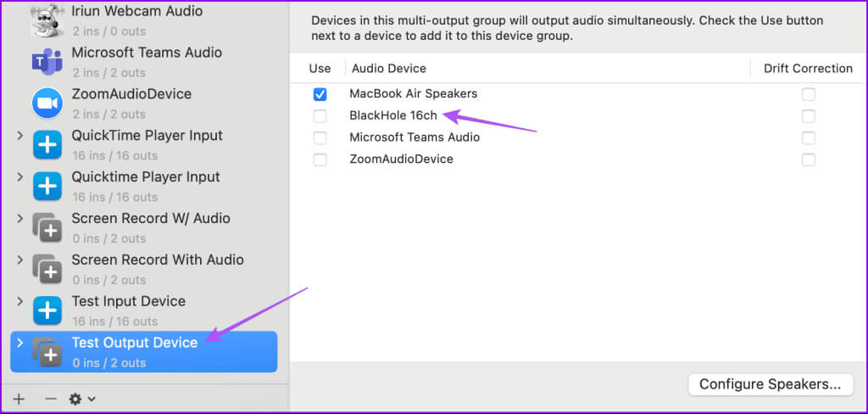Toggle Drift Correction for MacBook Air Speakers
868x414 pixels.
pyautogui.click(x=808, y=94)
